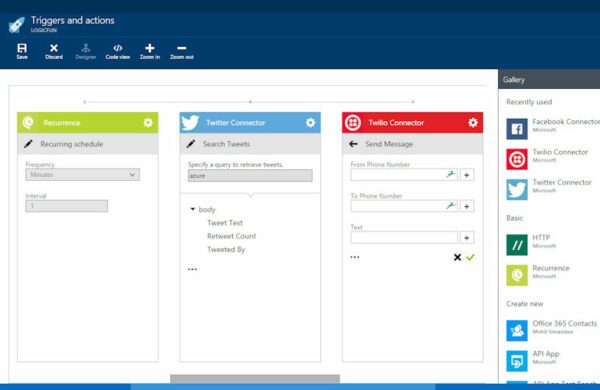Discard changes with the X icon
The height and width of the screenshot is (390, 600).
click(54, 51)
